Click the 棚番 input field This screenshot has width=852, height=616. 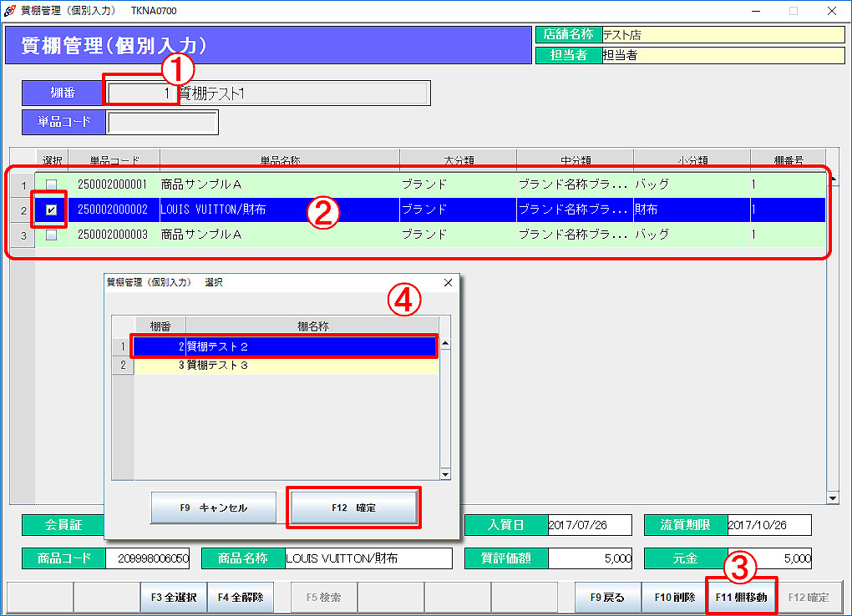140,93
